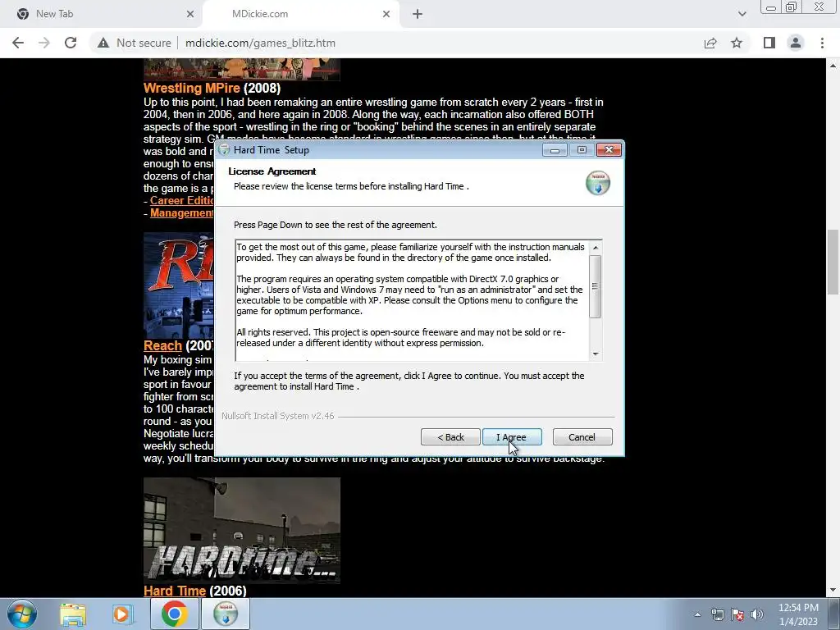Click license text scrollbar down arrow

(x=596, y=354)
